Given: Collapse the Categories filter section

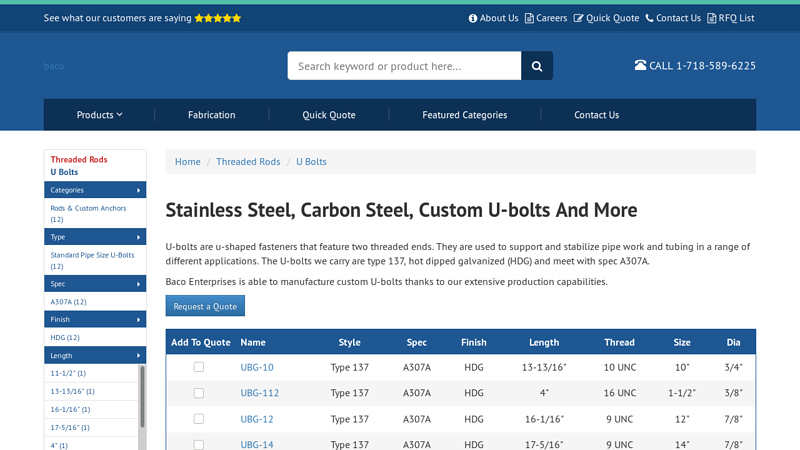Looking at the screenshot, I should coord(95,190).
